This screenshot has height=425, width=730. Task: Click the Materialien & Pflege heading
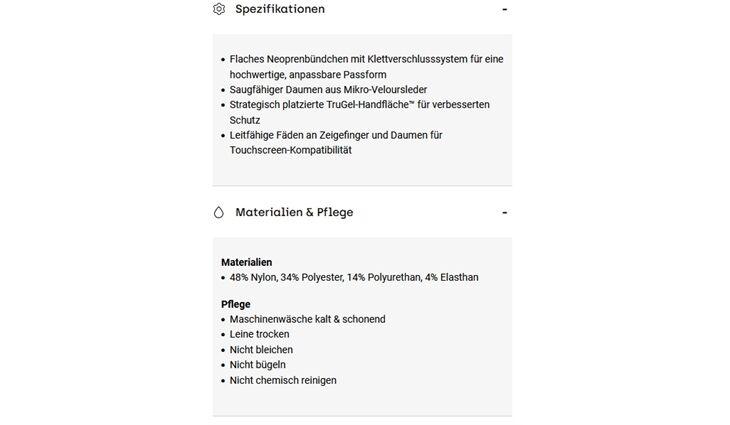(x=294, y=212)
